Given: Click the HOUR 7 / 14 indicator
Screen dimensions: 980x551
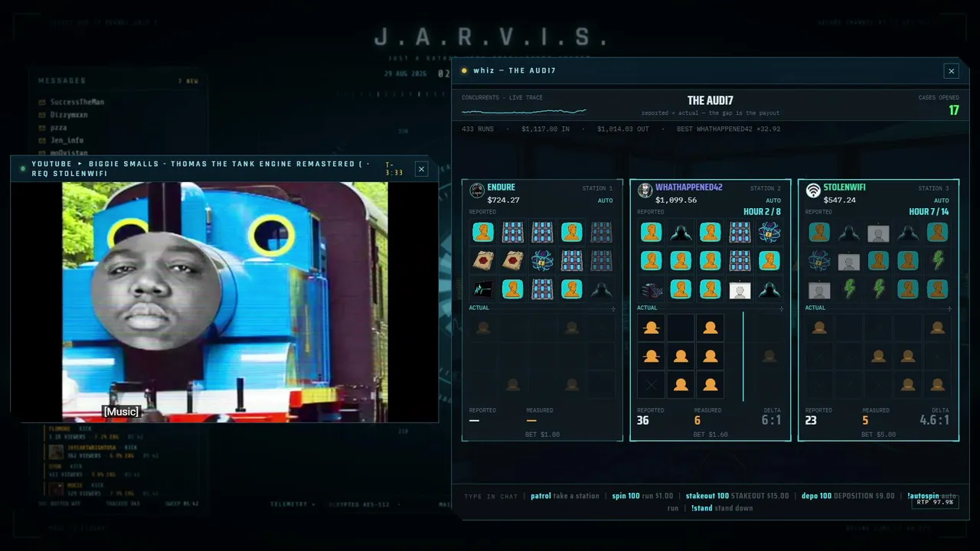Looking at the screenshot, I should (929, 212).
